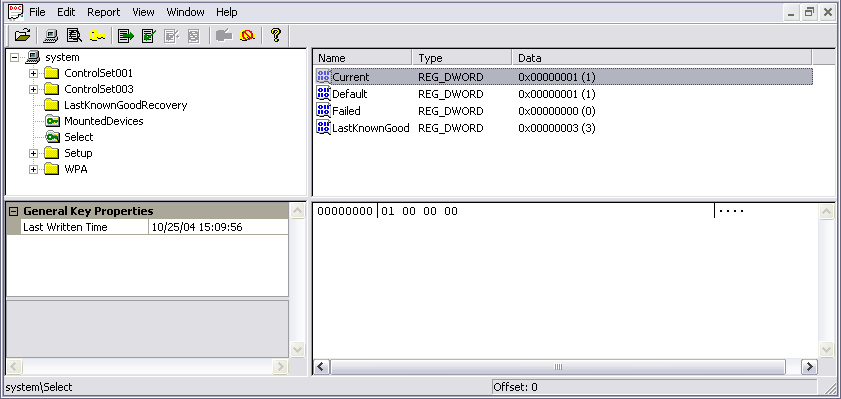841x399 pixels.
Task: Click the document with magnifier toolbar icon
Action: 74,35
